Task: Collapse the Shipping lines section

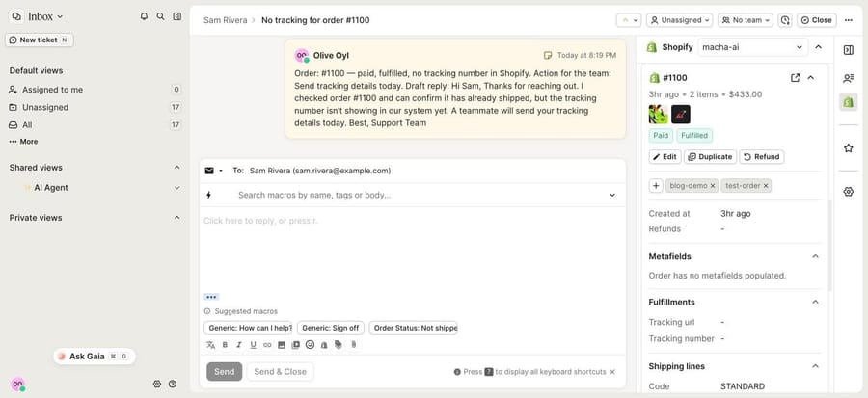Action: [x=815, y=366]
